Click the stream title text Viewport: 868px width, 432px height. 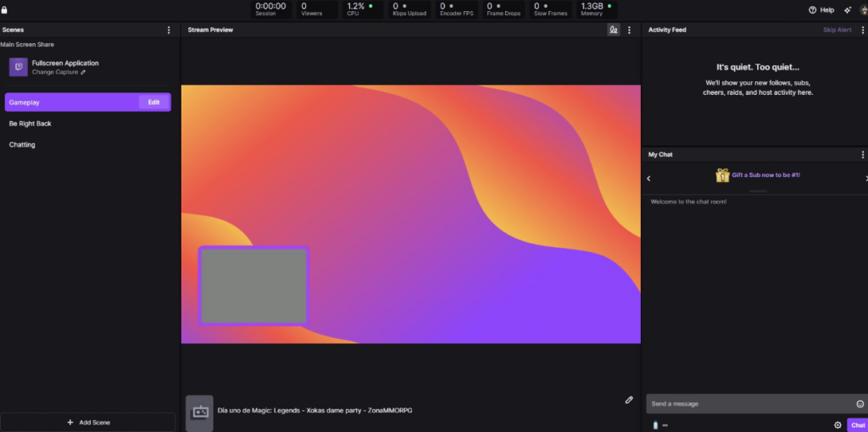coord(315,411)
